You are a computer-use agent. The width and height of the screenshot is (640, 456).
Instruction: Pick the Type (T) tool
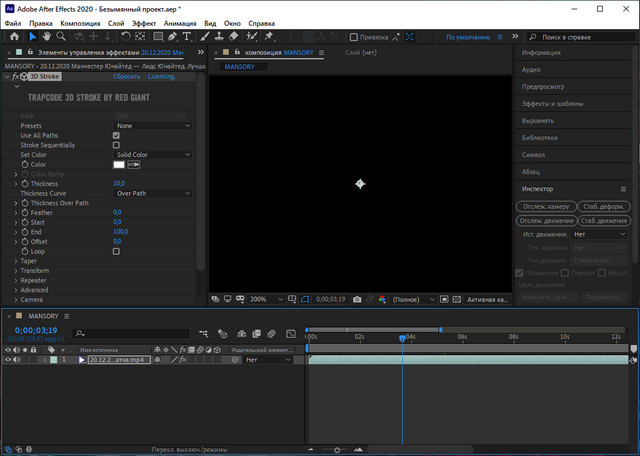point(187,36)
